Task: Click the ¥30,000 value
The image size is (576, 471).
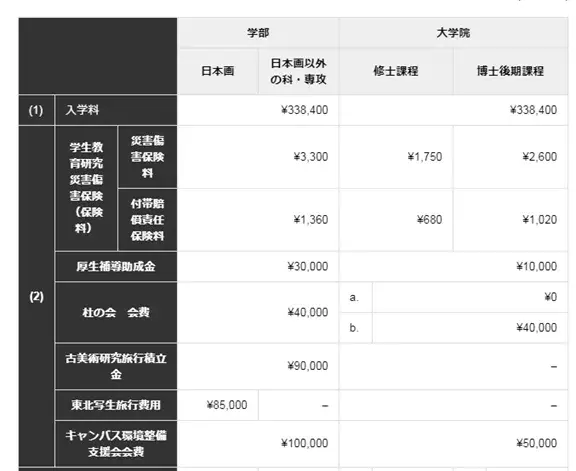Action: tap(308, 266)
